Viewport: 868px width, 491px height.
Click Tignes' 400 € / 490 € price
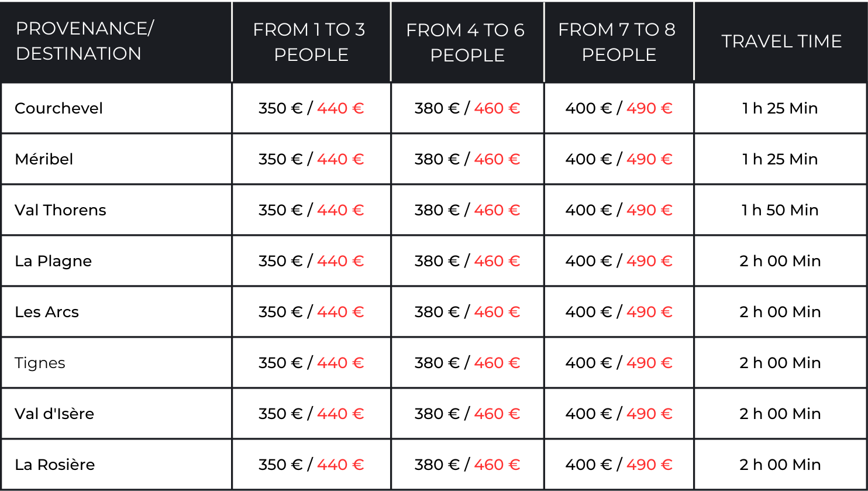click(x=619, y=363)
